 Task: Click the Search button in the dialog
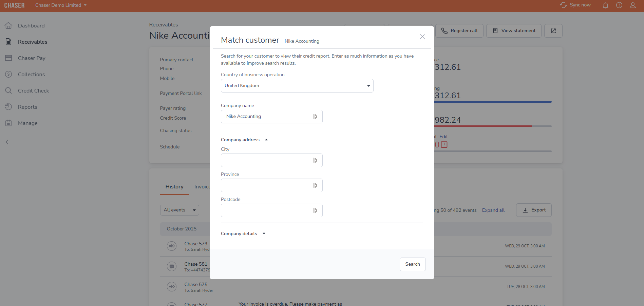(412, 264)
